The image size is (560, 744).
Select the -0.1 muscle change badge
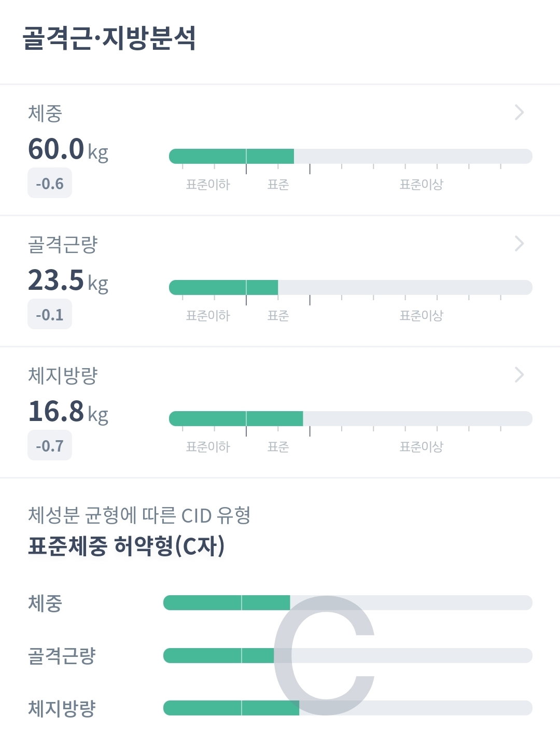coord(50,315)
